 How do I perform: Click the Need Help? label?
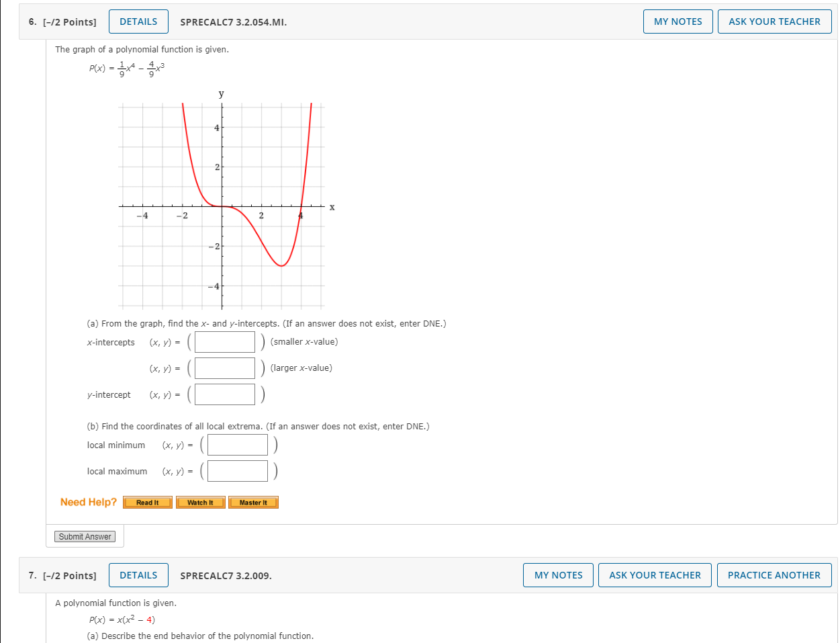click(87, 502)
